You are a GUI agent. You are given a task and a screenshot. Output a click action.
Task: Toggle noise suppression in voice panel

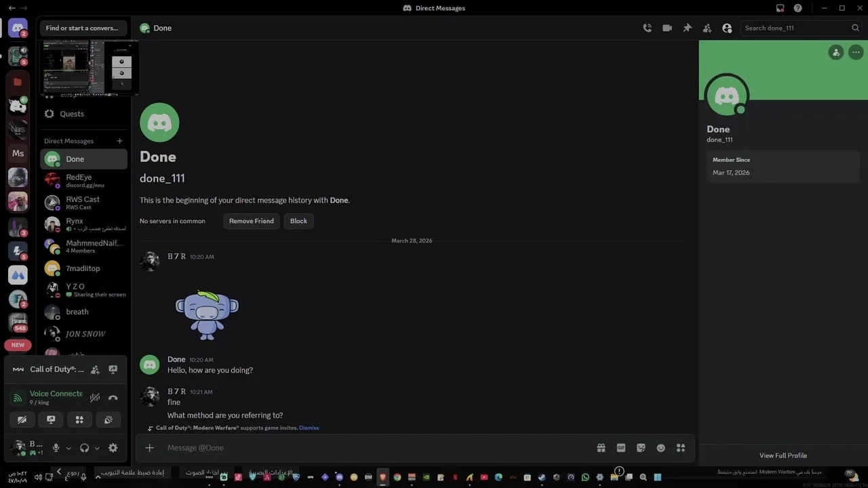point(95,398)
